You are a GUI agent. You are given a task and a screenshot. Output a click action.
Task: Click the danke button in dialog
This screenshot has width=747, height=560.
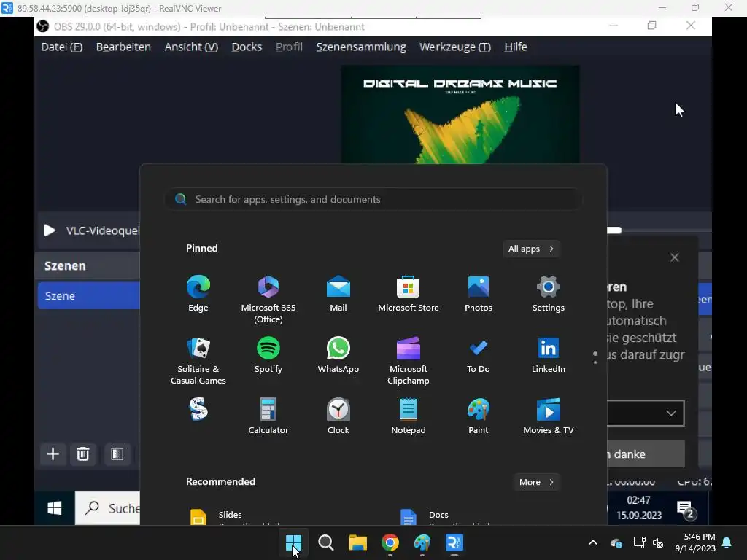(646, 454)
